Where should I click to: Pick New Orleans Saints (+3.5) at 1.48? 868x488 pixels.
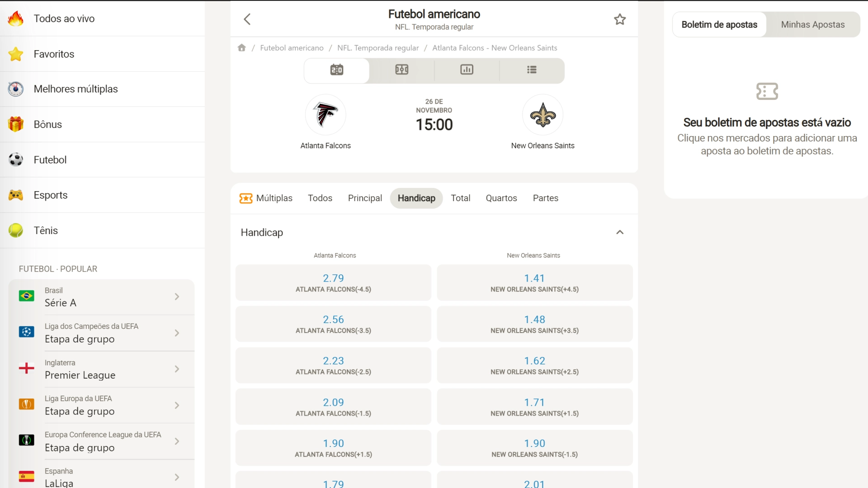pos(534,324)
